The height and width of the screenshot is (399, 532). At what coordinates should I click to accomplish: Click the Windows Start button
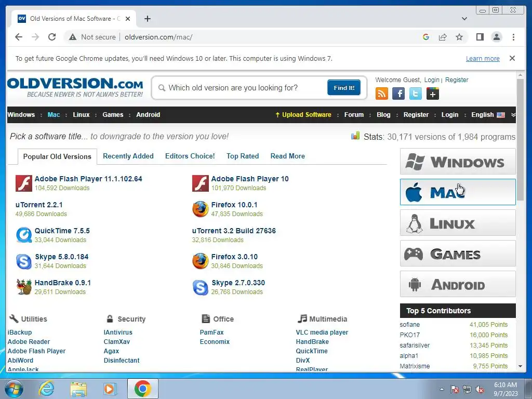[x=14, y=389]
